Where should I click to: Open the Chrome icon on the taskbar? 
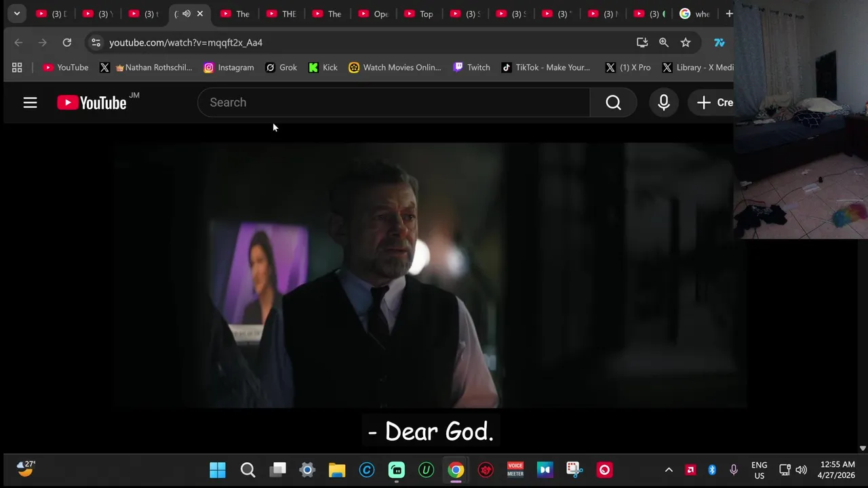pos(456,470)
